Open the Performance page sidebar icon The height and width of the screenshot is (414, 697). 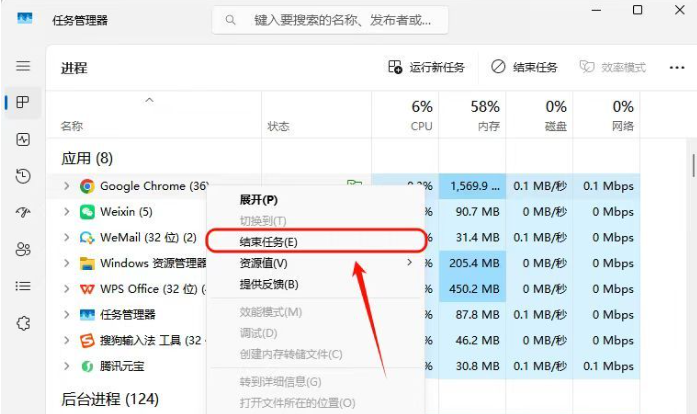[23, 140]
